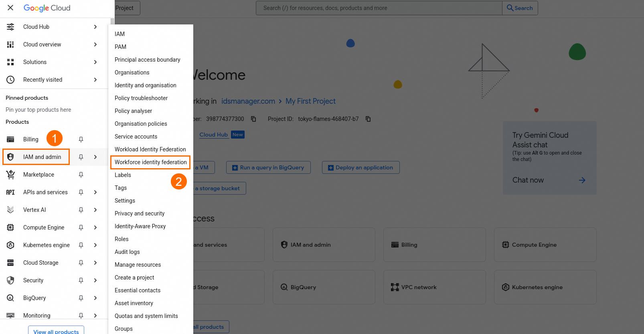Screen dimensions: 644x334
Task: Select Workload Identity Federation entry
Action: (151, 149)
